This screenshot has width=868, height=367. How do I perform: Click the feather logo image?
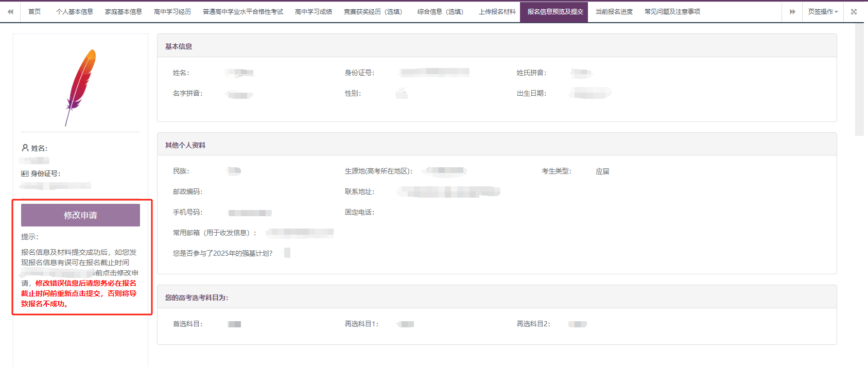point(81,88)
